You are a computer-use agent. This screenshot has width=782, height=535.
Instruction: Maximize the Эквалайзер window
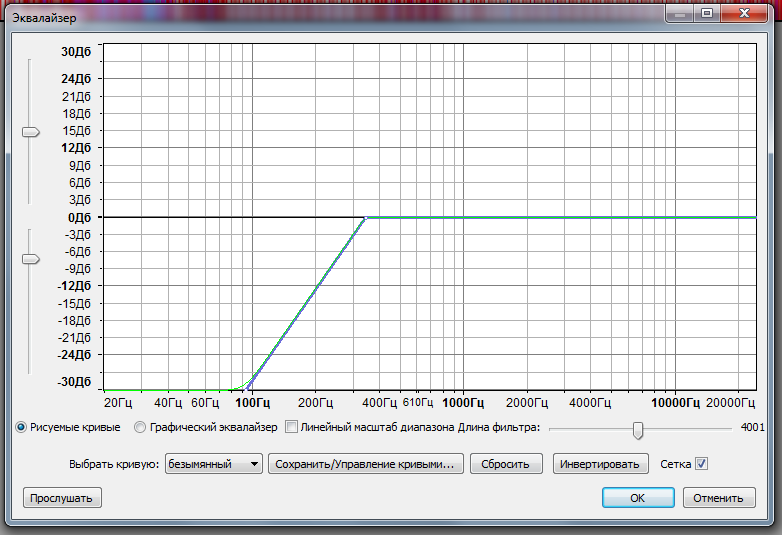pos(706,13)
